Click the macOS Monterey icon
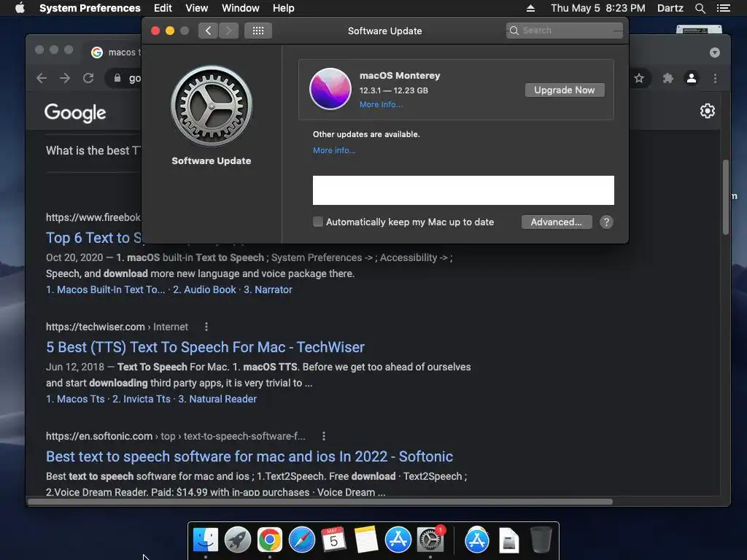Screen dimensions: 747x560 [x=330, y=88]
